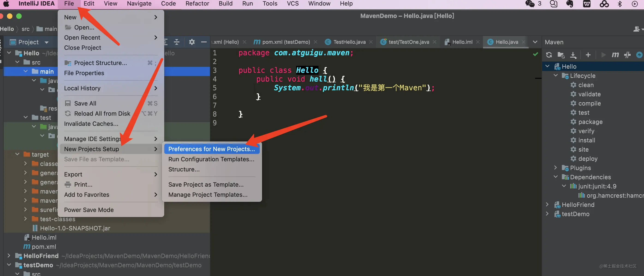Open Project panel gear options
This screenshot has height=276, width=644.
coord(192,42)
